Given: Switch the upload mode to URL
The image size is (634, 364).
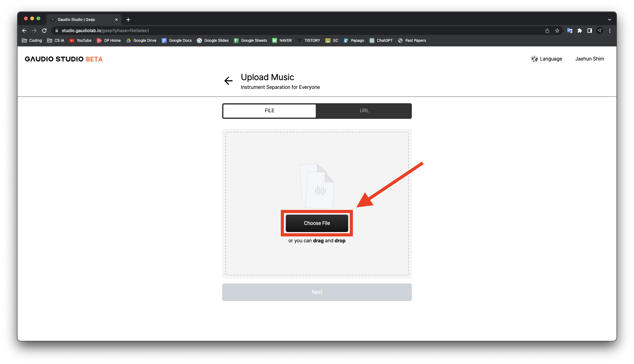Looking at the screenshot, I should 364,111.
